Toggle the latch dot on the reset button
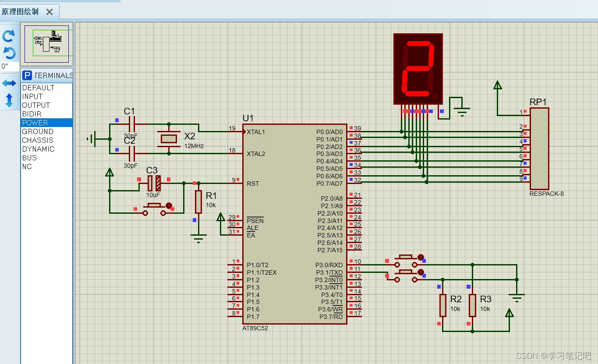The width and height of the screenshot is (598, 364). 169,205
